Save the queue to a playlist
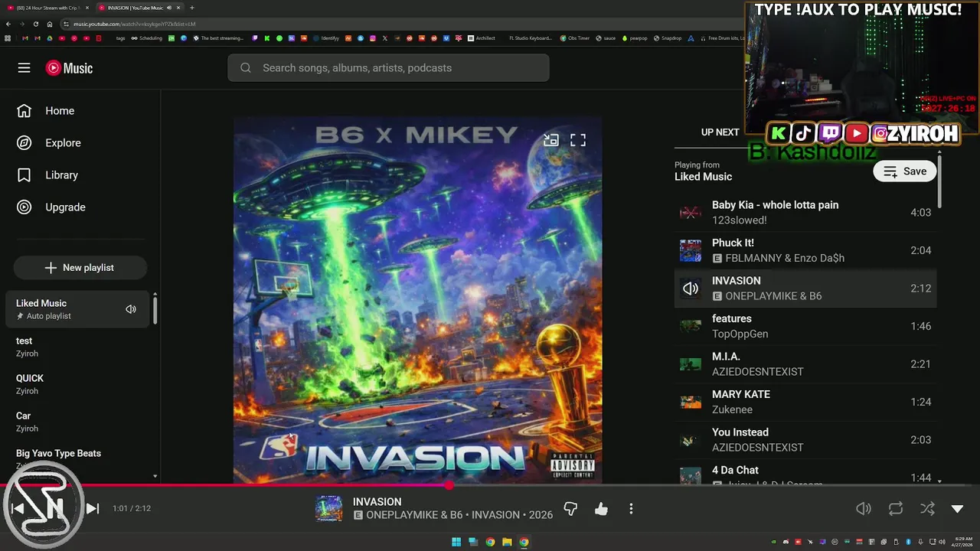This screenshot has height=551, width=980. (x=905, y=171)
